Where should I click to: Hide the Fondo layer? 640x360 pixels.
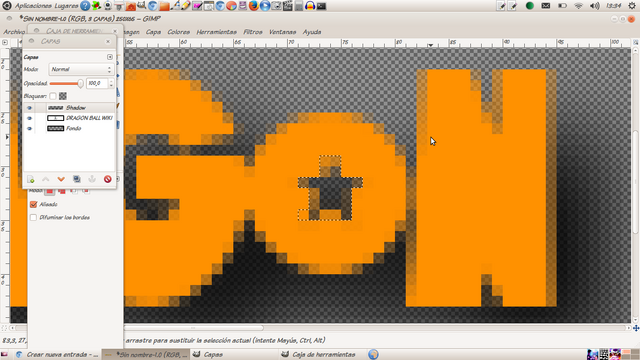(x=29, y=128)
